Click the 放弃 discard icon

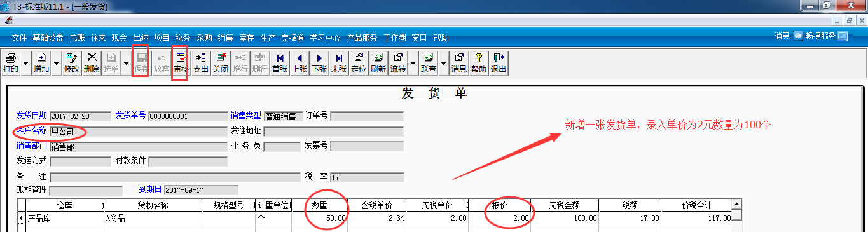tap(162, 62)
